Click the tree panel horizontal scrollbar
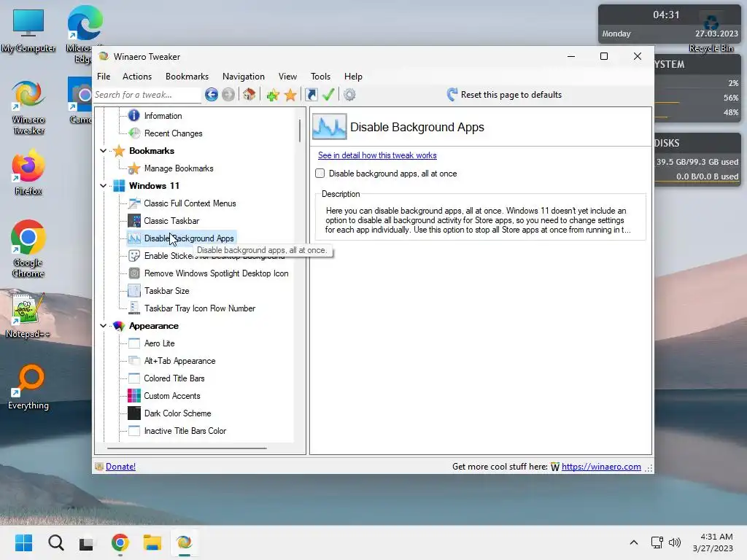 187,448
